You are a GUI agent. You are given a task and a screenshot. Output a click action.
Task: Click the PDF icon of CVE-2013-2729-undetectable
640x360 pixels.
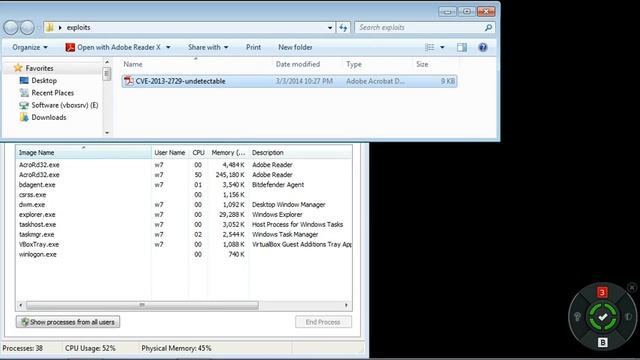point(129,81)
